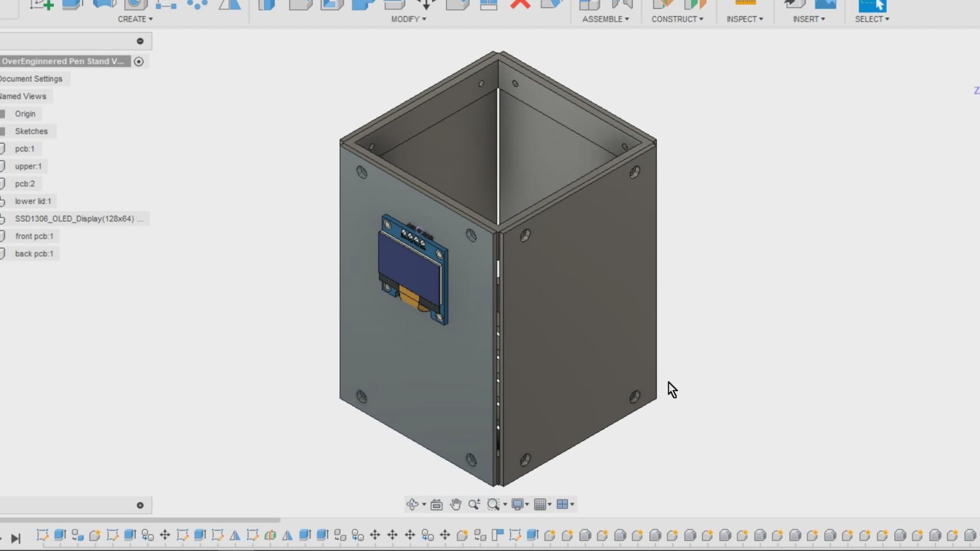Open the MODIFY dropdown menu
The width and height of the screenshot is (980, 551).
408,19
